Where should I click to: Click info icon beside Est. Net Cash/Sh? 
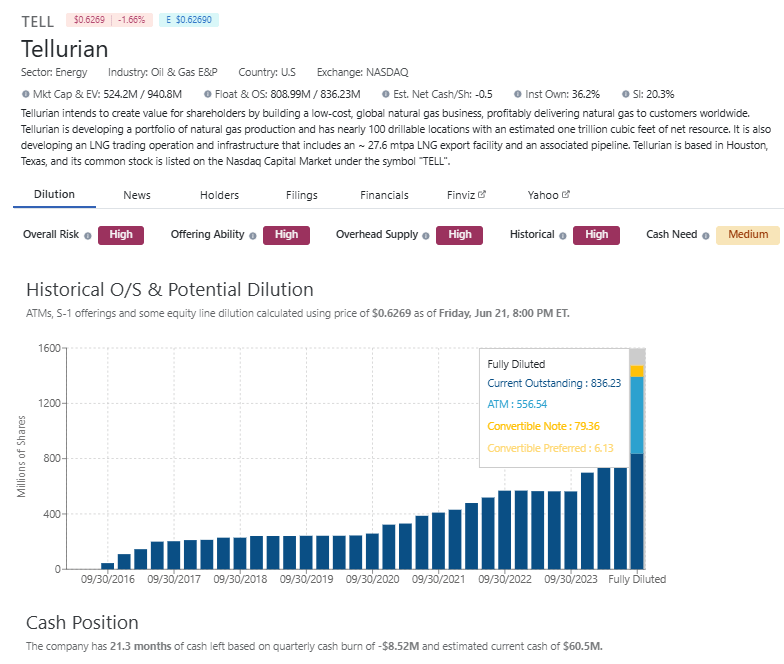click(x=386, y=94)
